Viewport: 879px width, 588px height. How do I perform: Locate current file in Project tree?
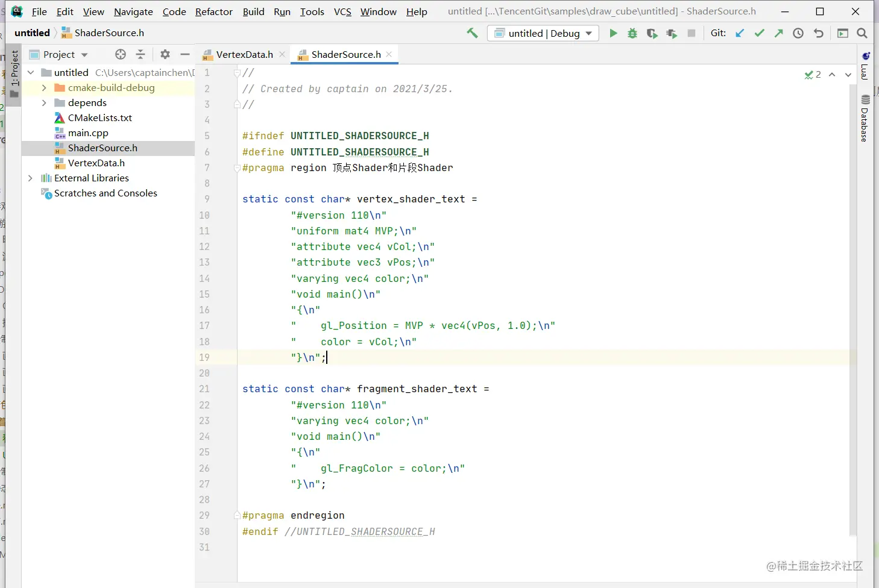[121, 54]
